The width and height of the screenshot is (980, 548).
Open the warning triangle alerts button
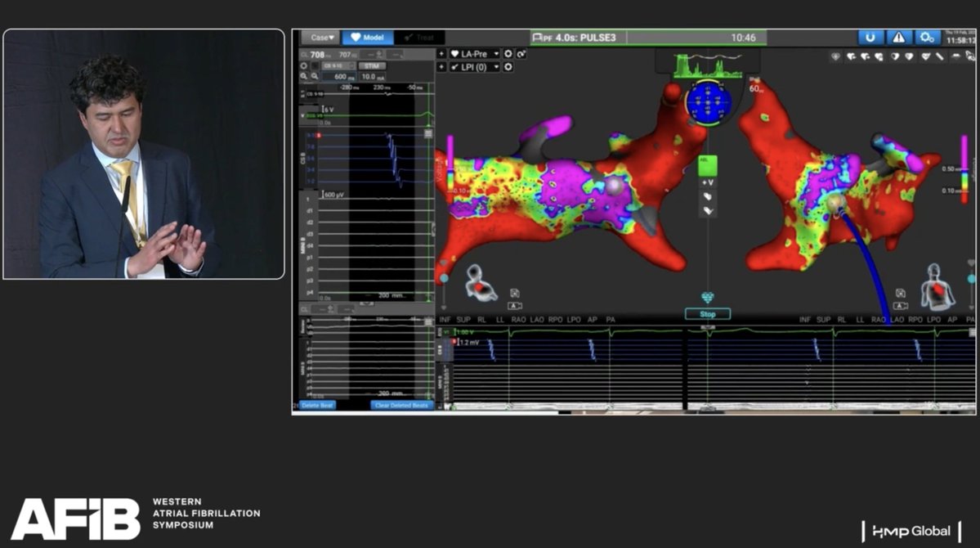(x=898, y=38)
